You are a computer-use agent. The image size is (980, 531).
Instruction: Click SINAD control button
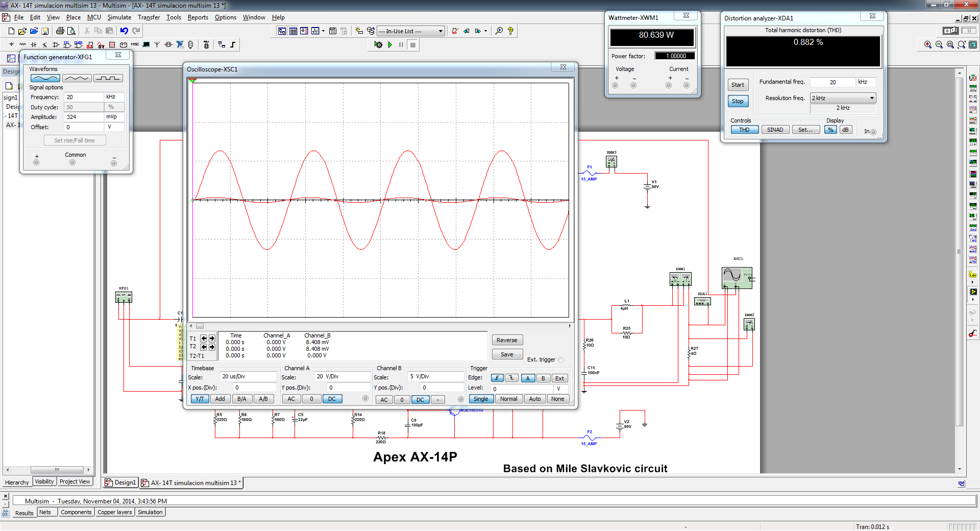[775, 130]
